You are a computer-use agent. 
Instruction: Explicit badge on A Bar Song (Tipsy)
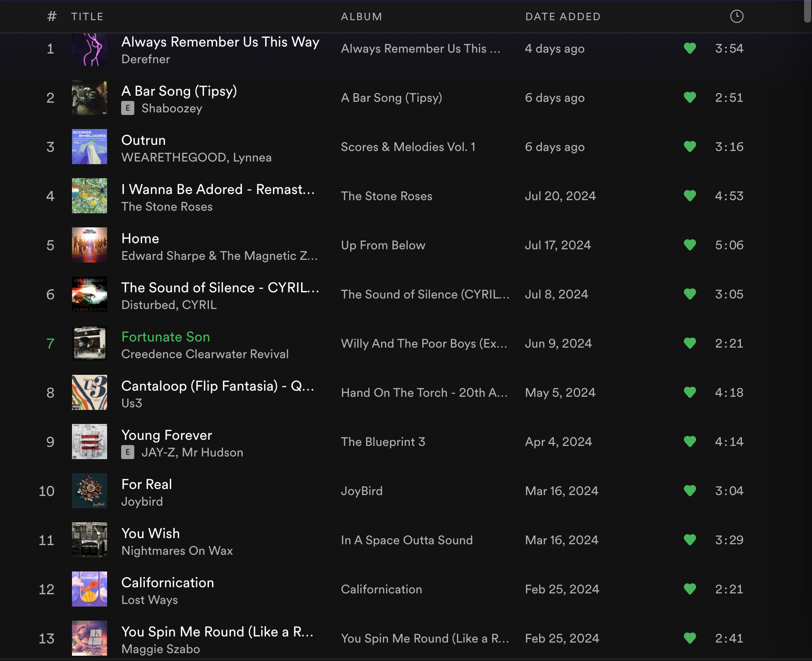(128, 108)
